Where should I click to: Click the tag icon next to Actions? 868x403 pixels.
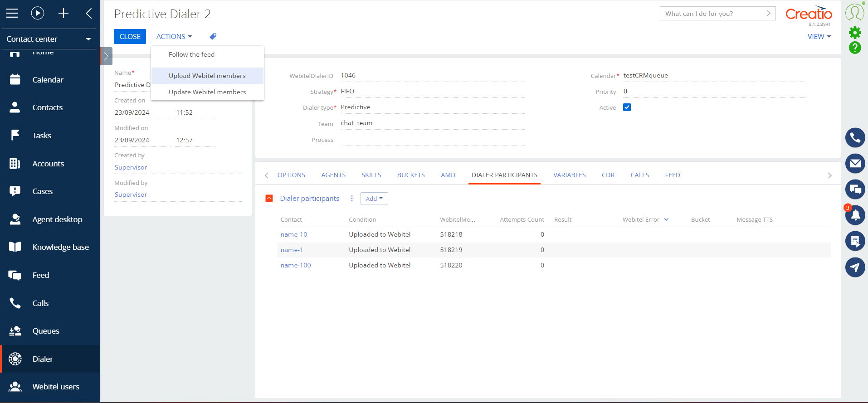pos(213,36)
